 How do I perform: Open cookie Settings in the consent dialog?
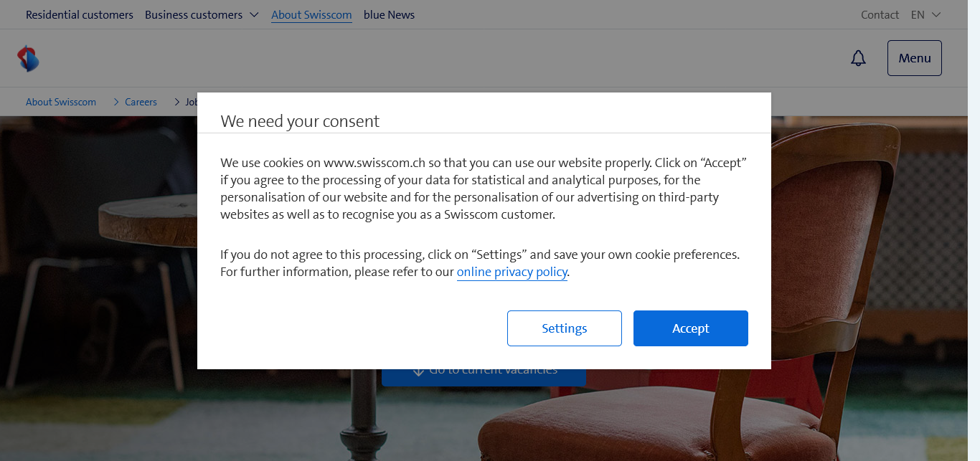click(x=564, y=328)
